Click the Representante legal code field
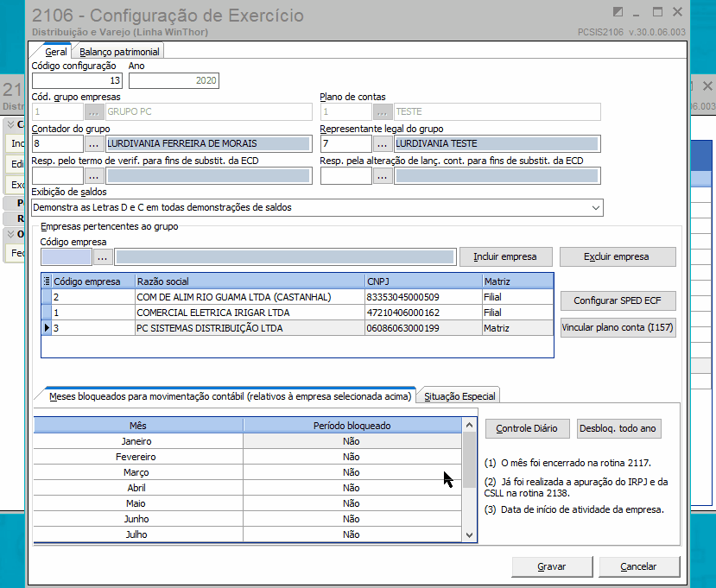This screenshot has width=716, height=588. (x=346, y=144)
